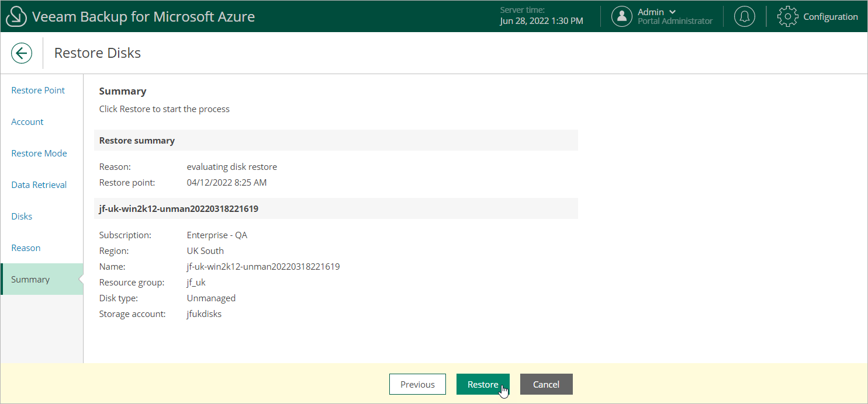This screenshot has width=868, height=404.
Task: Click the Restore summary section header
Action: coord(336,140)
